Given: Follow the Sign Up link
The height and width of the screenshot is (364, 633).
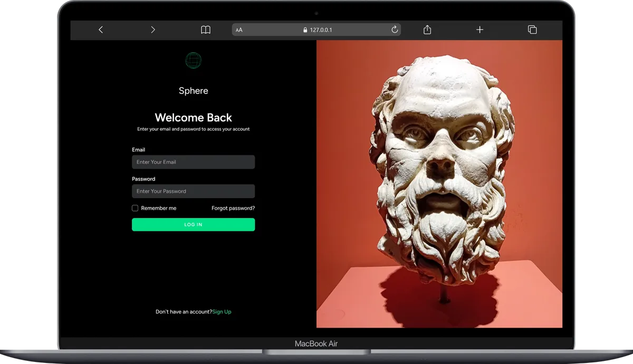Looking at the screenshot, I should [x=222, y=312].
